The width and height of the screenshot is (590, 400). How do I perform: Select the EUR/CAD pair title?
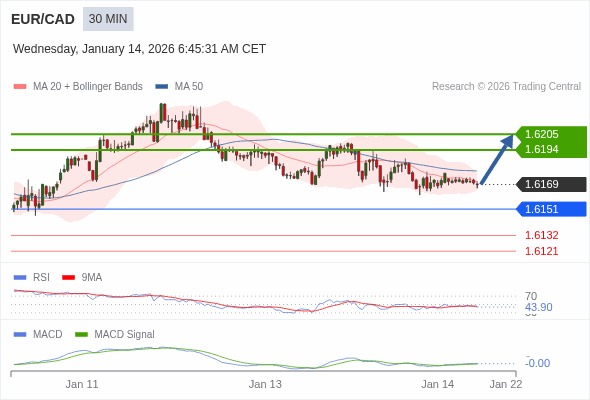tap(43, 19)
